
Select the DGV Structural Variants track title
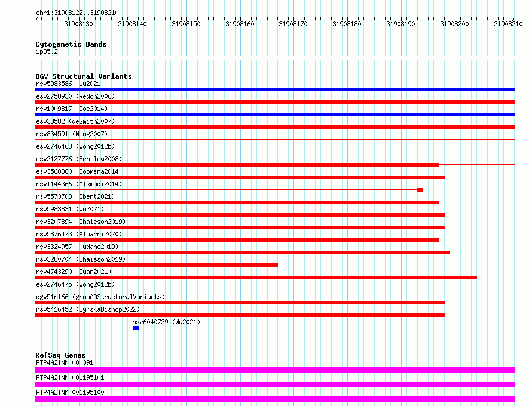[x=84, y=76]
